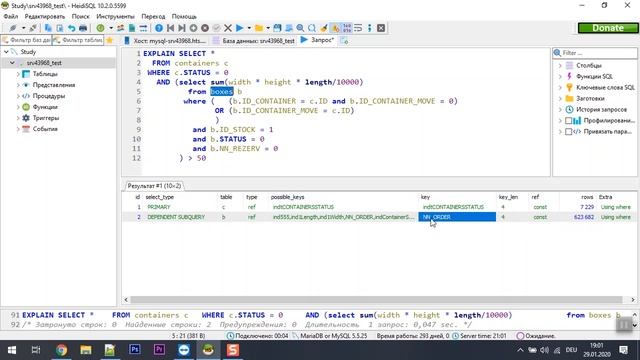
Task: Click the open SQL file folder icon
Action: tap(259, 28)
